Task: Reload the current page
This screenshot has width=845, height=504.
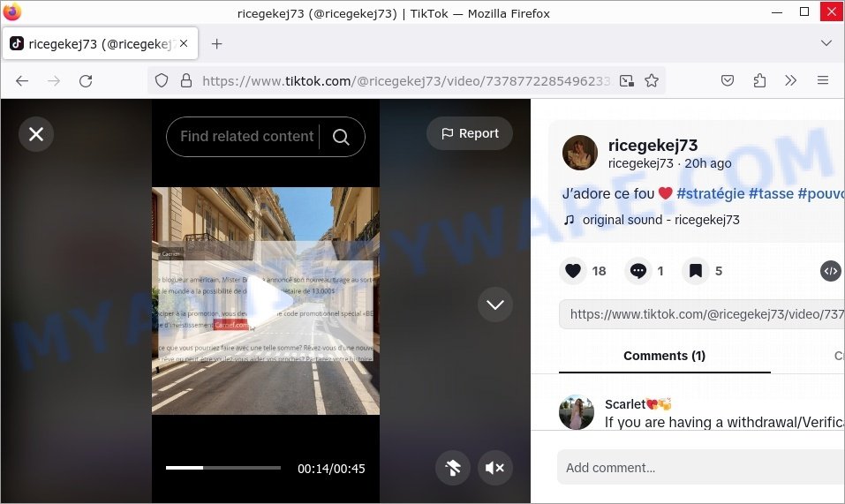Action: pos(86,81)
